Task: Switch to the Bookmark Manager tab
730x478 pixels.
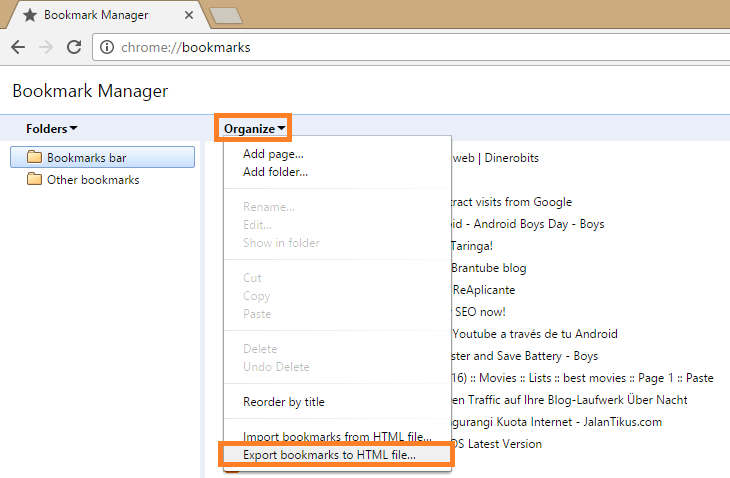Action: point(100,16)
